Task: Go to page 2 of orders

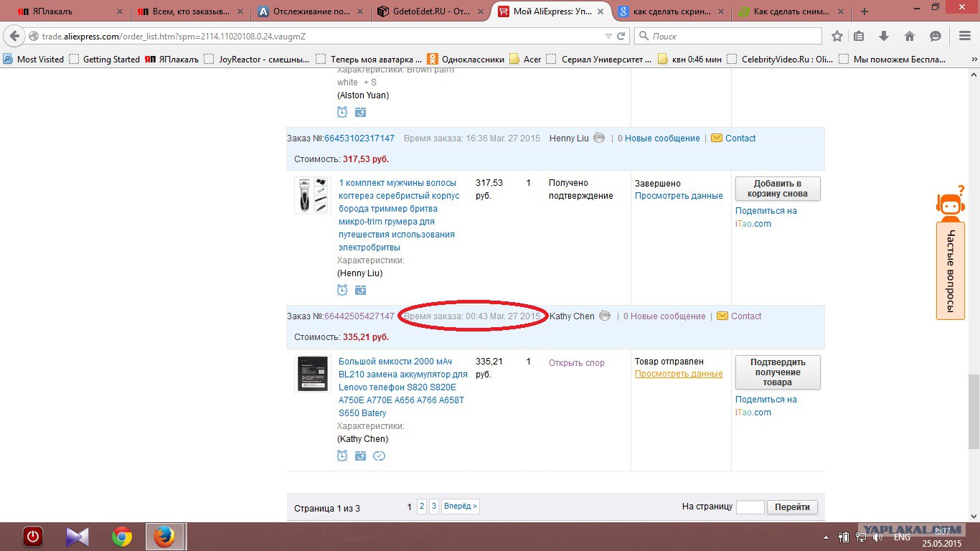Action: (422, 507)
